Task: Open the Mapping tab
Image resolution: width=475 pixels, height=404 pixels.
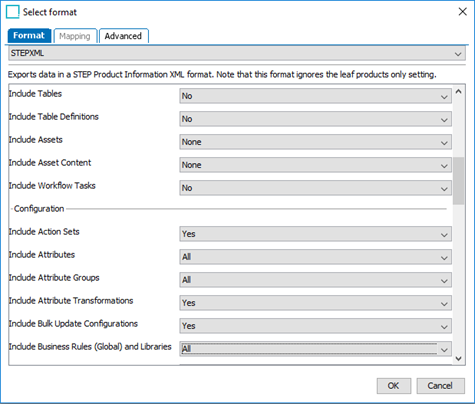Action: 75,36
